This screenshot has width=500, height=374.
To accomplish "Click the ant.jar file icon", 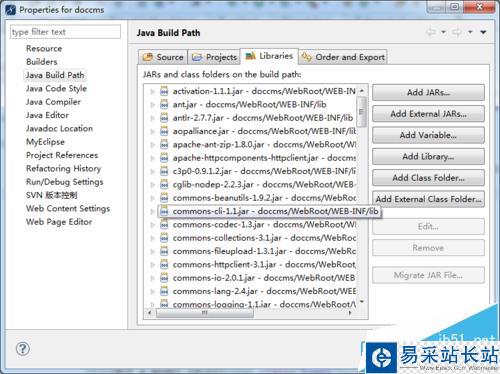I will pyautogui.click(x=164, y=105).
